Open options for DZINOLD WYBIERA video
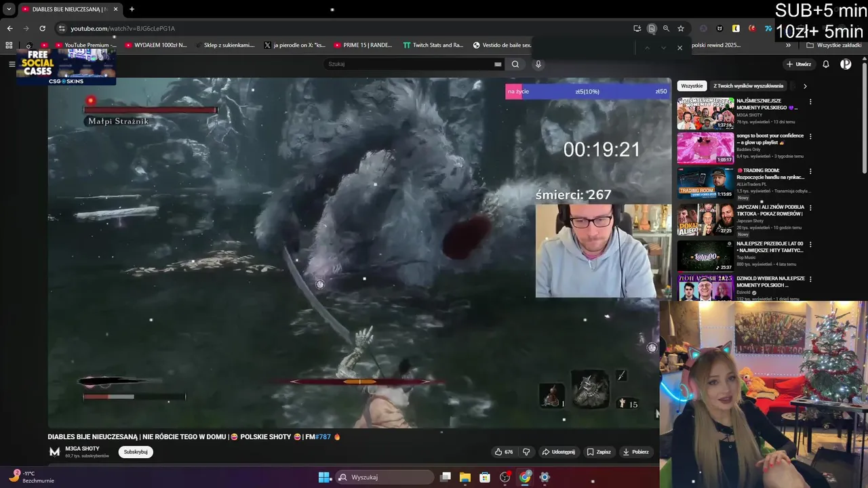Screen dimensions: 868x488 click(x=810, y=279)
